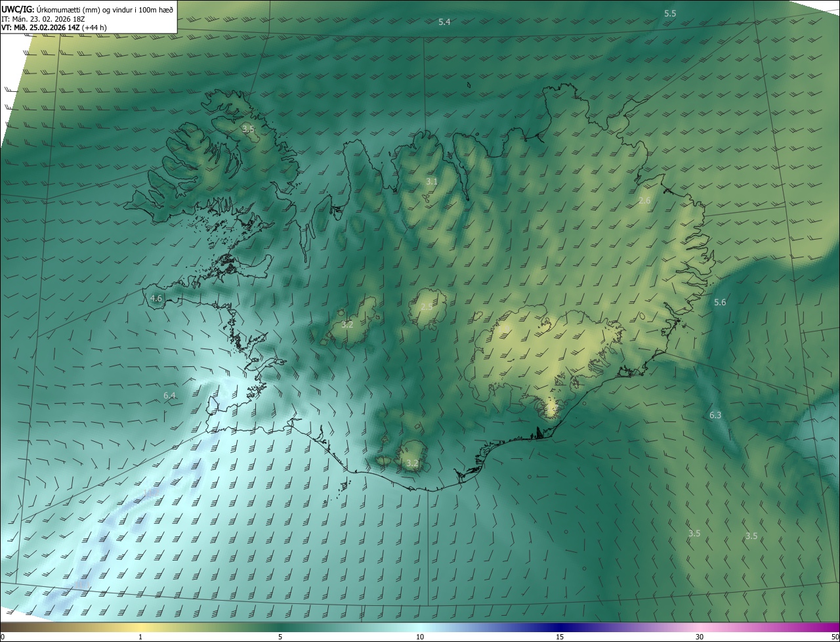Screen dimensions: 840x642
Task: Click the colour scale tick labelled 1
Action: tap(140, 637)
